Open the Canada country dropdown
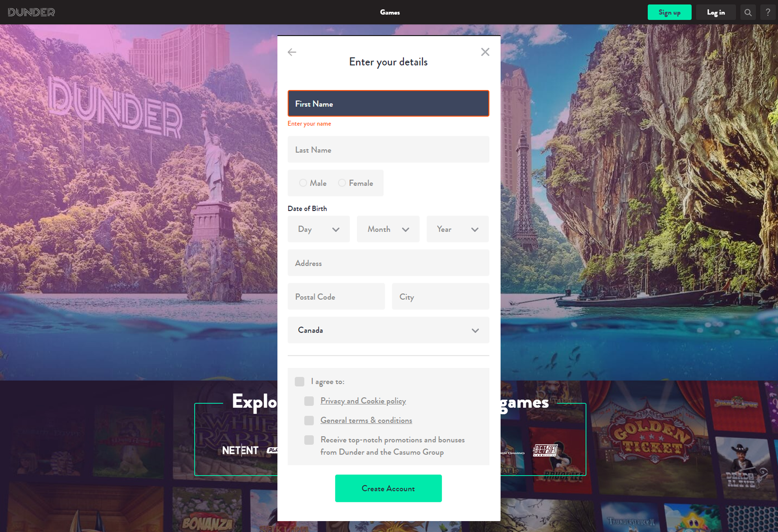 pos(388,330)
